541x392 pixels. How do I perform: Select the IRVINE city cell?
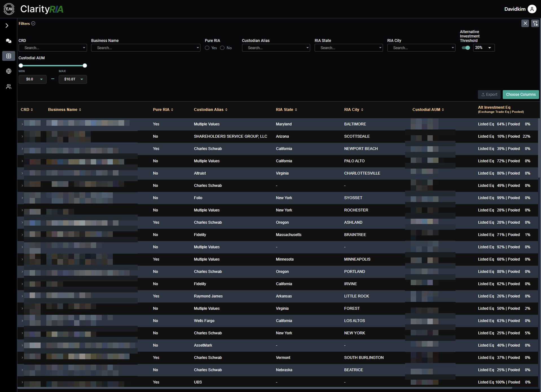coord(350,284)
